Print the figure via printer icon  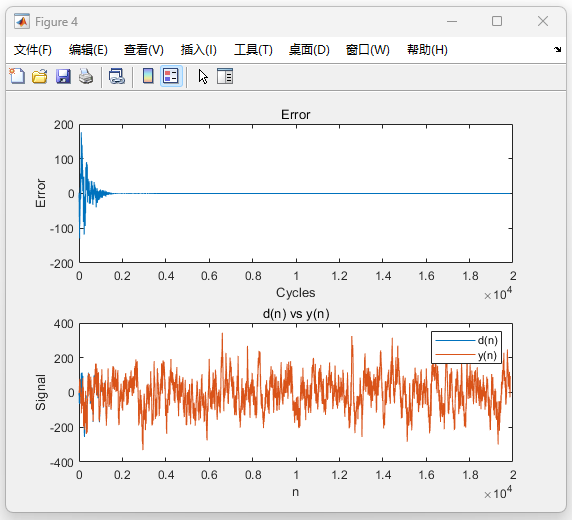(x=86, y=76)
